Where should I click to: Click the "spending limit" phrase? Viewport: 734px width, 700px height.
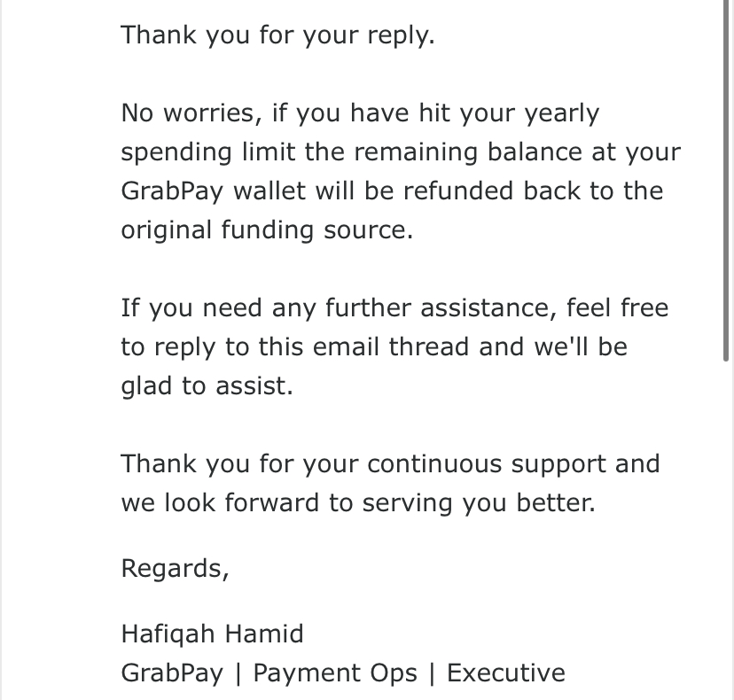point(207,152)
